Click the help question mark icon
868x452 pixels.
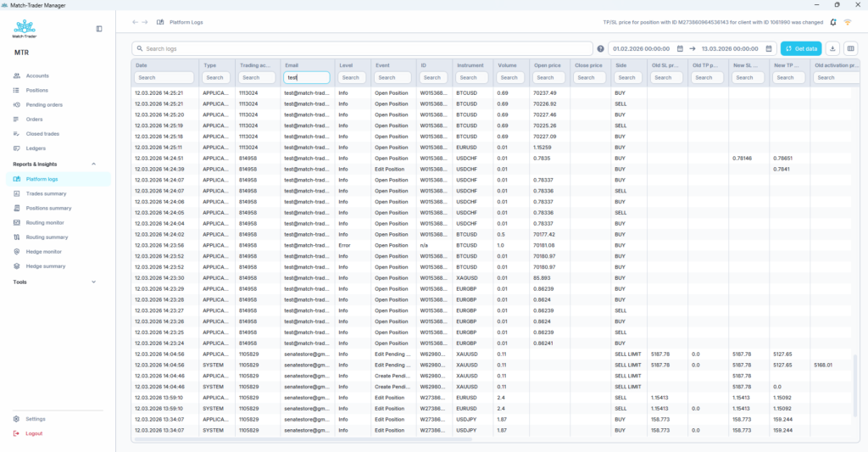point(601,49)
